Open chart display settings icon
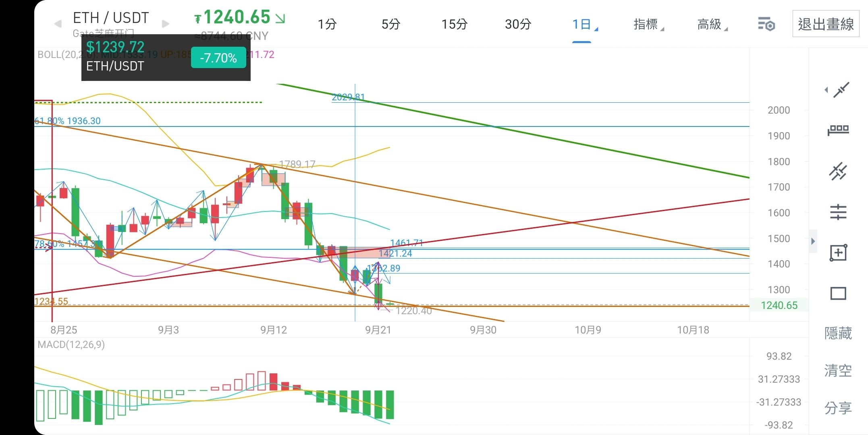The image size is (868, 435). tap(766, 25)
